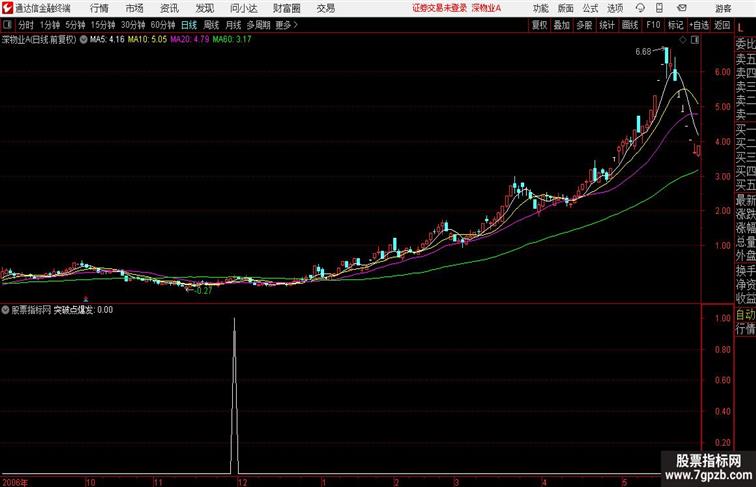This screenshot has width=756, height=487.
Task: Click the 返回 back button
Action: tap(722, 25)
